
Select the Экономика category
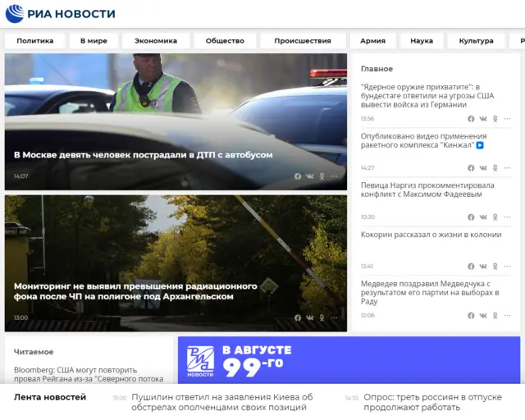click(x=156, y=41)
